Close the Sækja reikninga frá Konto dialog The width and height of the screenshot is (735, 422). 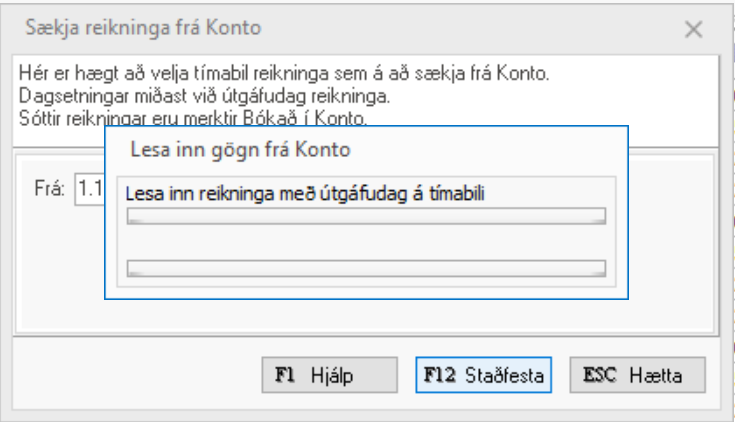pyautogui.click(x=693, y=29)
